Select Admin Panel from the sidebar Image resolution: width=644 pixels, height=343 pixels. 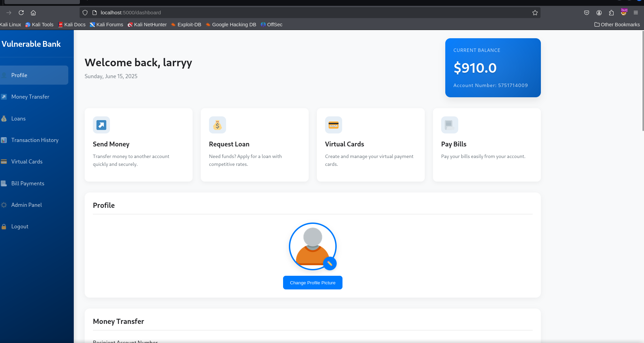(26, 205)
